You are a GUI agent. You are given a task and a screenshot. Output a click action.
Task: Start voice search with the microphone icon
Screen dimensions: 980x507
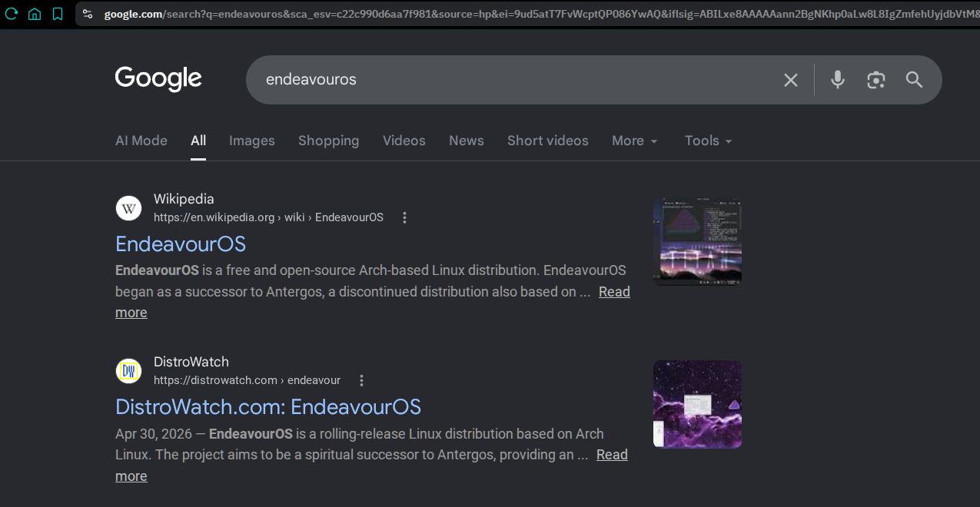838,80
